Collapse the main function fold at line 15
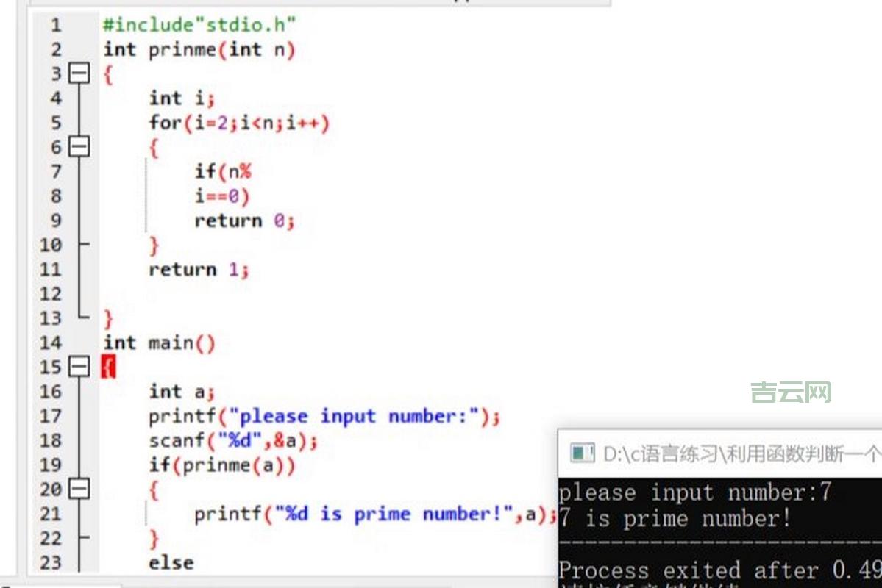Screen dimensions: 882x588 click(x=78, y=367)
